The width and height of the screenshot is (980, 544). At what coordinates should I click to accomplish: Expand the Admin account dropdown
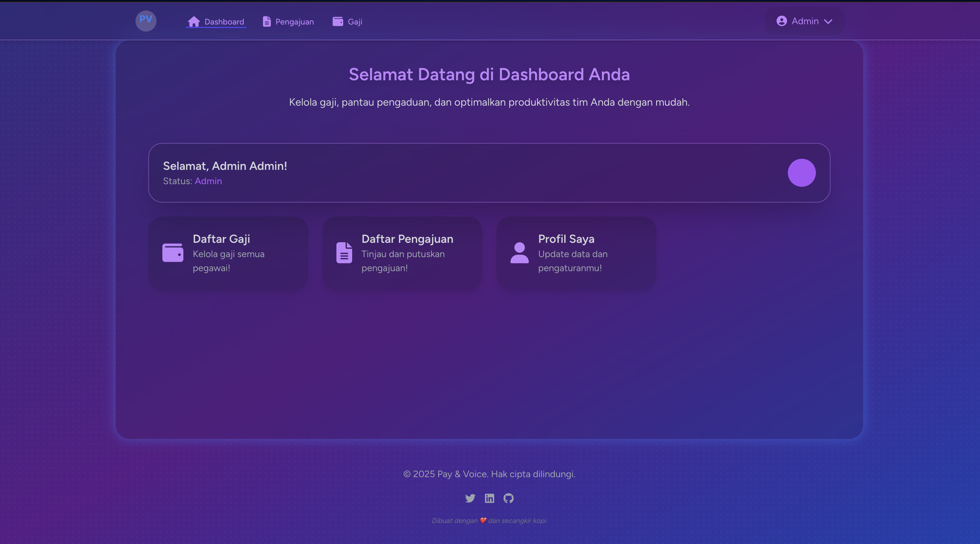click(804, 21)
